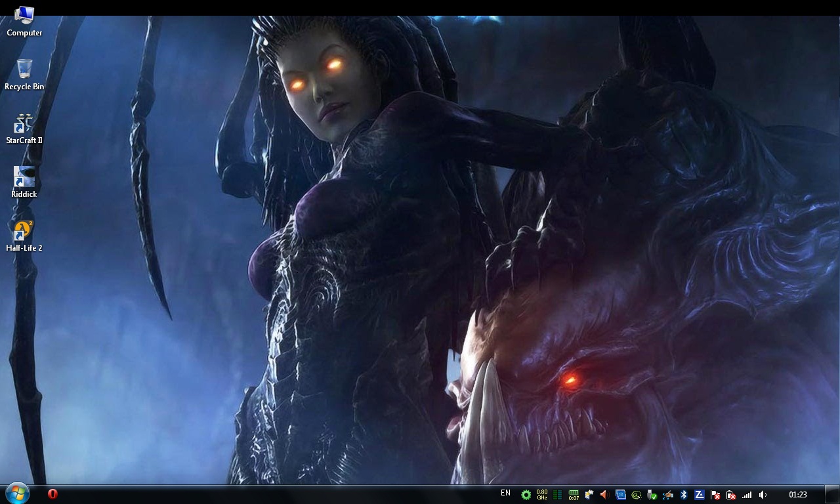
Task: Open the StarCraft II desktop shortcut
Action: point(24,129)
